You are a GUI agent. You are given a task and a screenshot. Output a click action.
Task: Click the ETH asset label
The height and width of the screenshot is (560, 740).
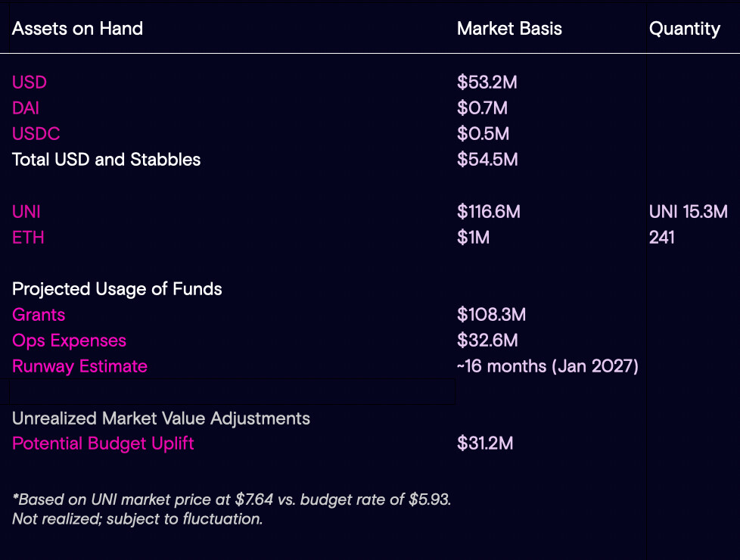[28, 238]
